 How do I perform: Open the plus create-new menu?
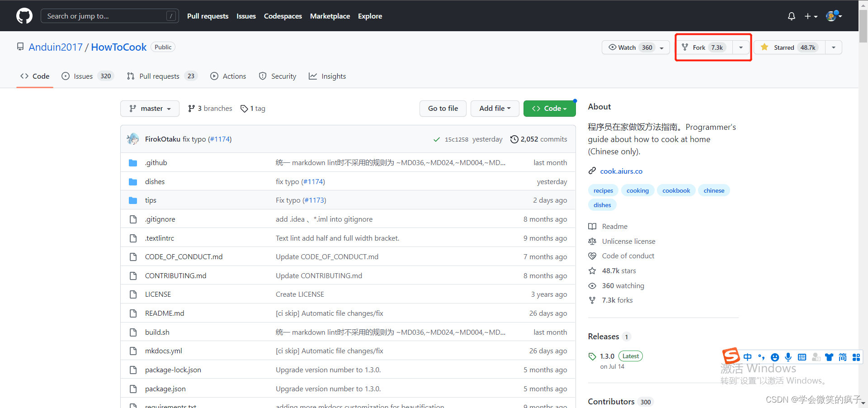coord(811,16)
